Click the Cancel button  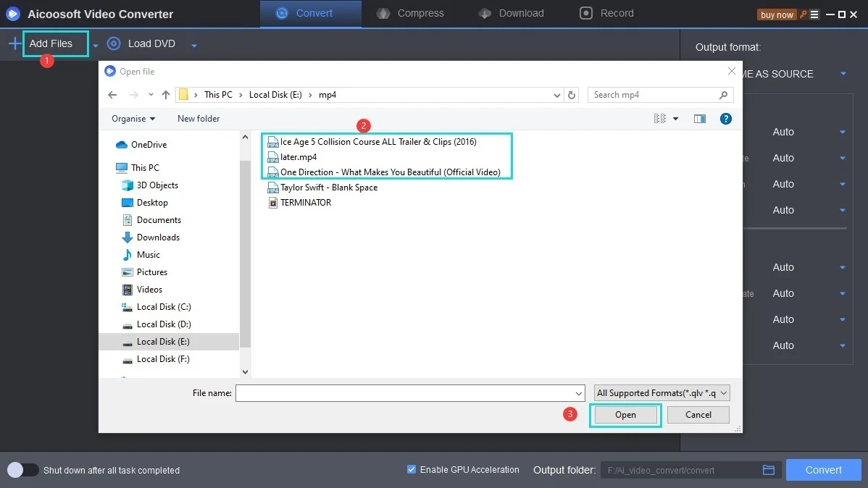(698, 415)
